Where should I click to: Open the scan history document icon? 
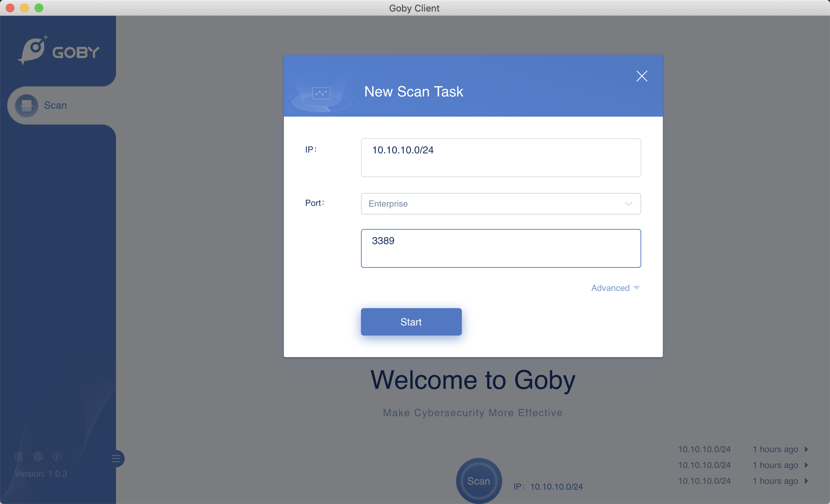19,456
